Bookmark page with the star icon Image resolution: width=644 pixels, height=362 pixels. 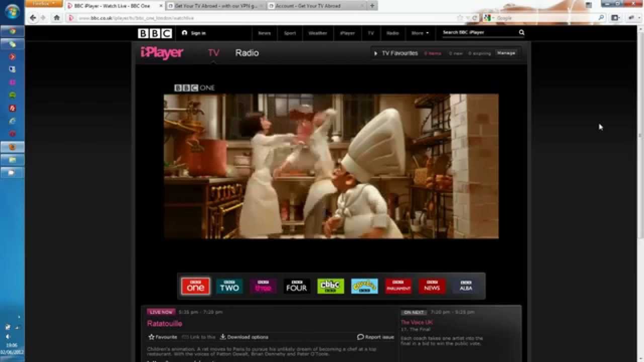tap(460, 18)
